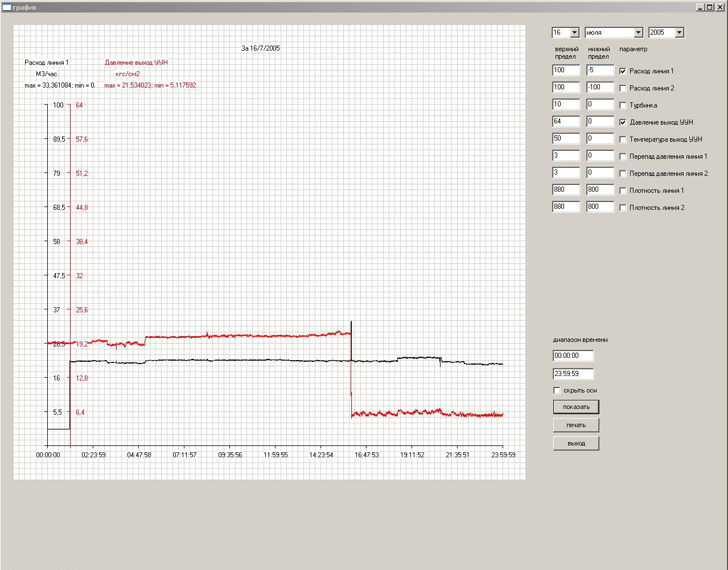Edit upper limit field for Расход линия 2
728x570 pixels.
click(566, 87)
